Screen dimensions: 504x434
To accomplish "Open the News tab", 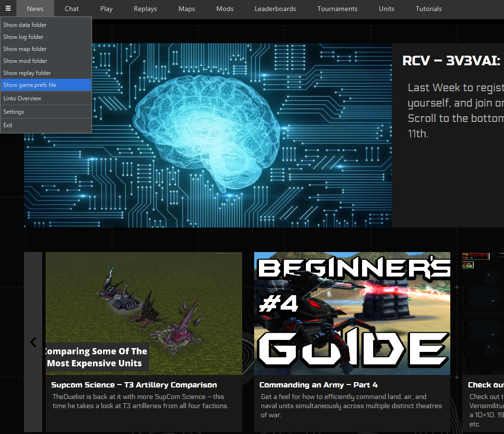I will pos(35,9).
